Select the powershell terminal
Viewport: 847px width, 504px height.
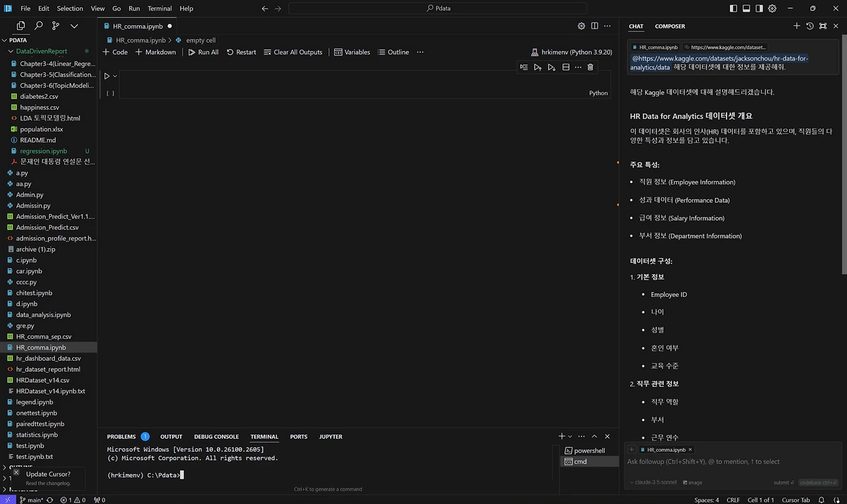point(589,450)
